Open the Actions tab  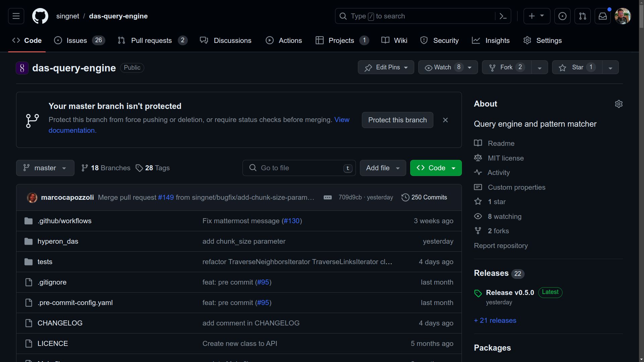point(284,41)
